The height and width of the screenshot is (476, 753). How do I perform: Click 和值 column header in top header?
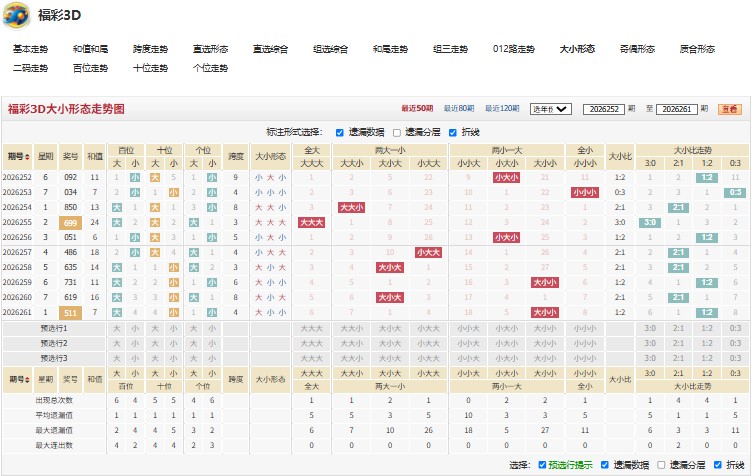point(95,157)
